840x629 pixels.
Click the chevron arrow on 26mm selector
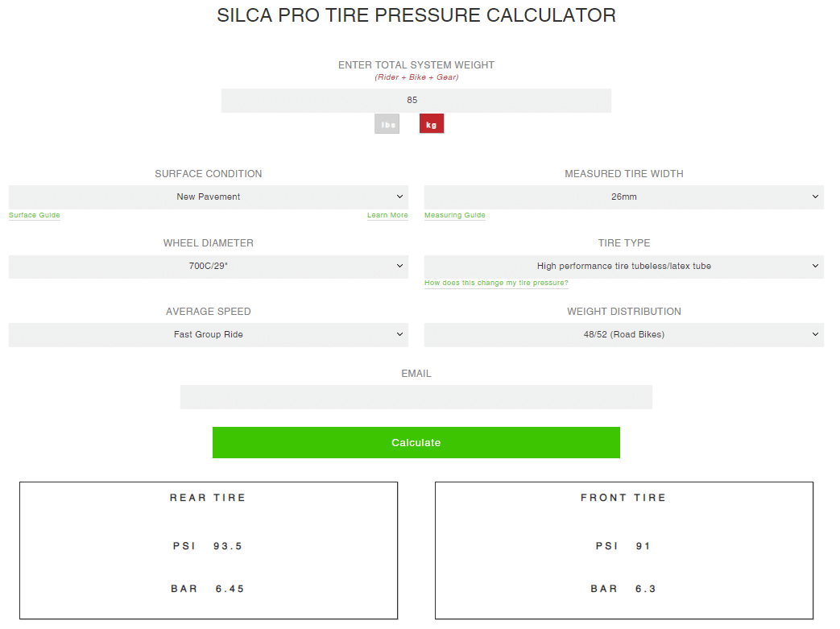(815, 197)
